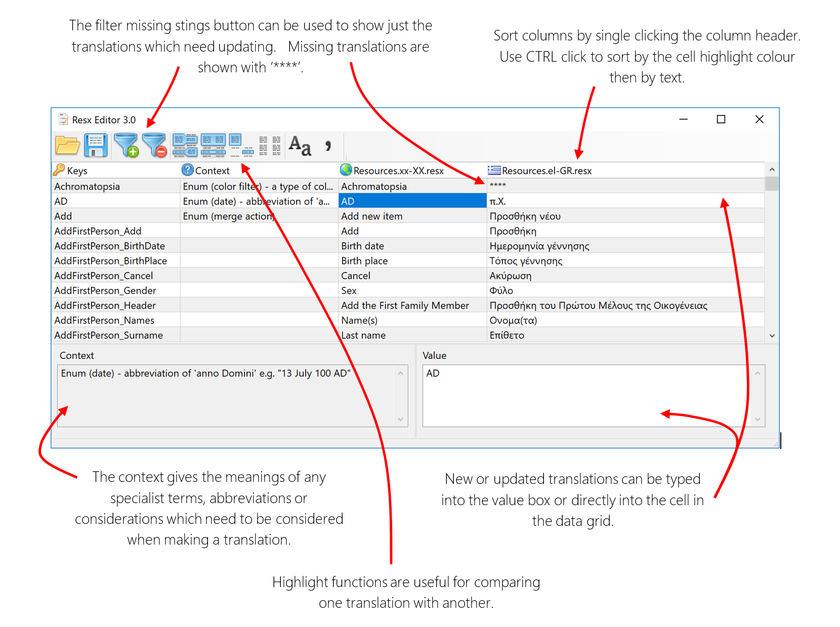840x627 pixels.
Task: Select the 'Add' key cell
Action: pyautogui.click(x=116, y=216)
